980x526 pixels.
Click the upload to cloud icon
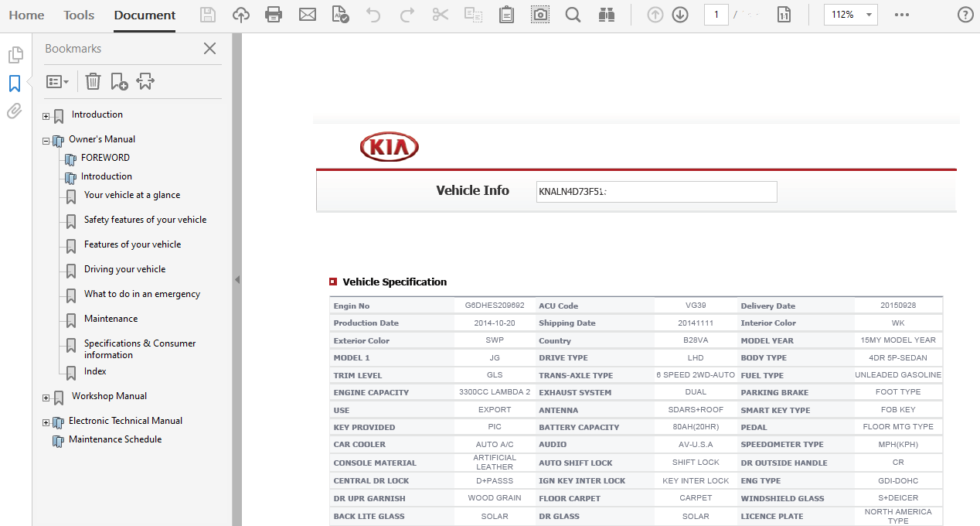(x=241, y=15)
